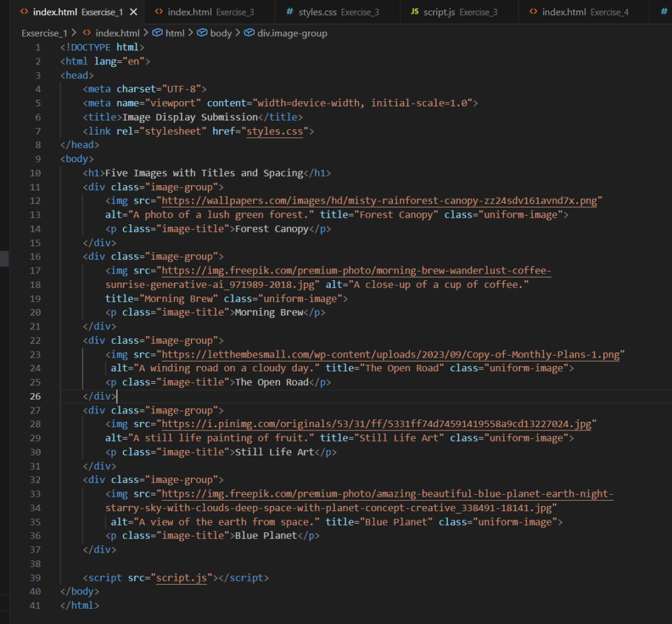Screen dimensions: 672x624
Task: Click the HTML icon on Exercise_4 tab
Action: tap(533, 12)
